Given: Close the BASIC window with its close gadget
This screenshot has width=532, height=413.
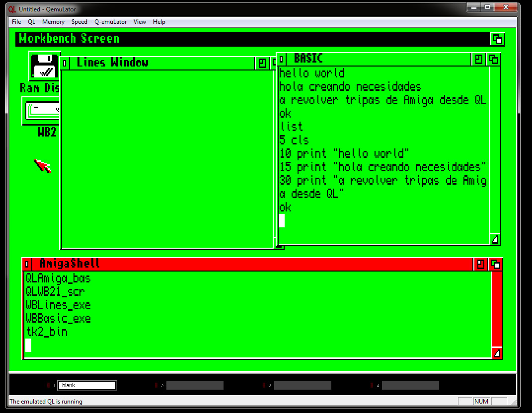Looking at the screenshot, I should [281, 60].
